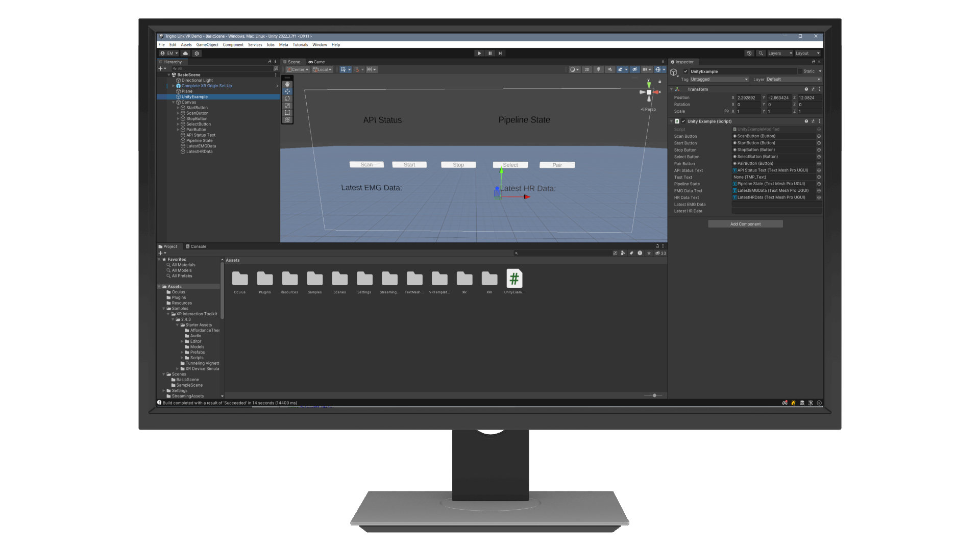980x551 pixels.
Task: Disable Unity Example script component checkbox
Action: (683, 121)
